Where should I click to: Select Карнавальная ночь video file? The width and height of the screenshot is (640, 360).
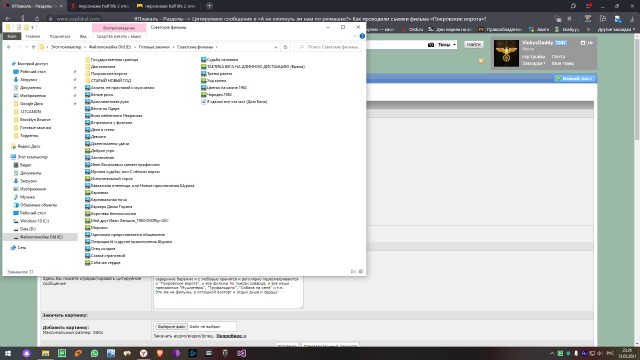pyautogui.click(x=106, y=200)
